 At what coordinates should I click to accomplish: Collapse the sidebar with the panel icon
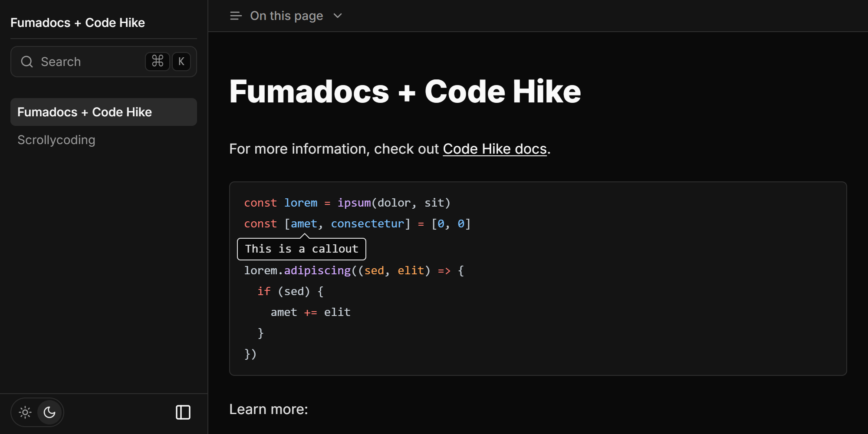[x=183, y=412]
